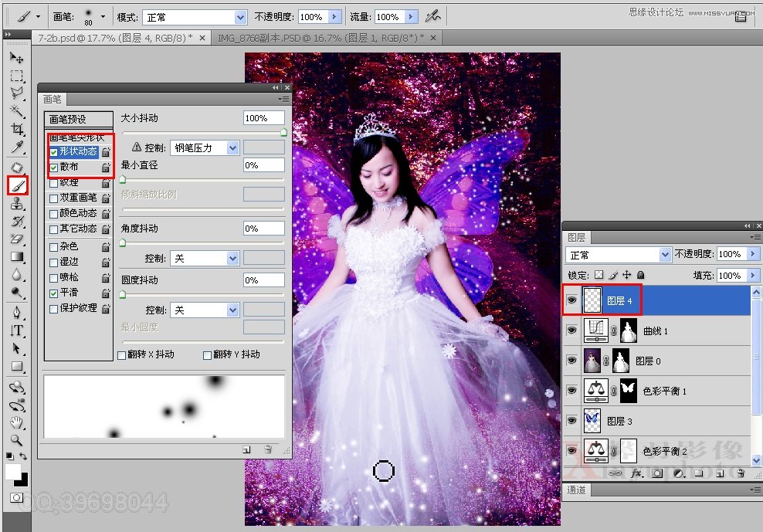Click the delete layer trash icon
This screenshot has height=532, width=763.
click(741, 473)
